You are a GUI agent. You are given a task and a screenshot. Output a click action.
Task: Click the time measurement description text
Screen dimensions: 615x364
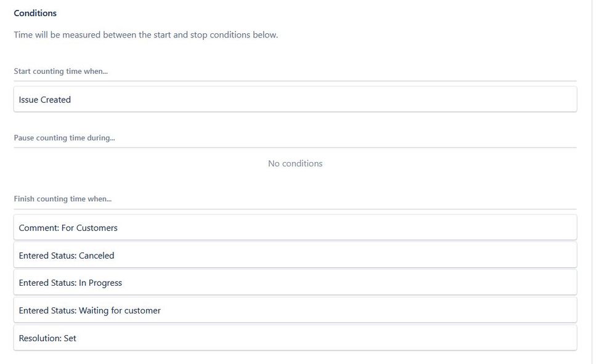(x=145, y=34)
